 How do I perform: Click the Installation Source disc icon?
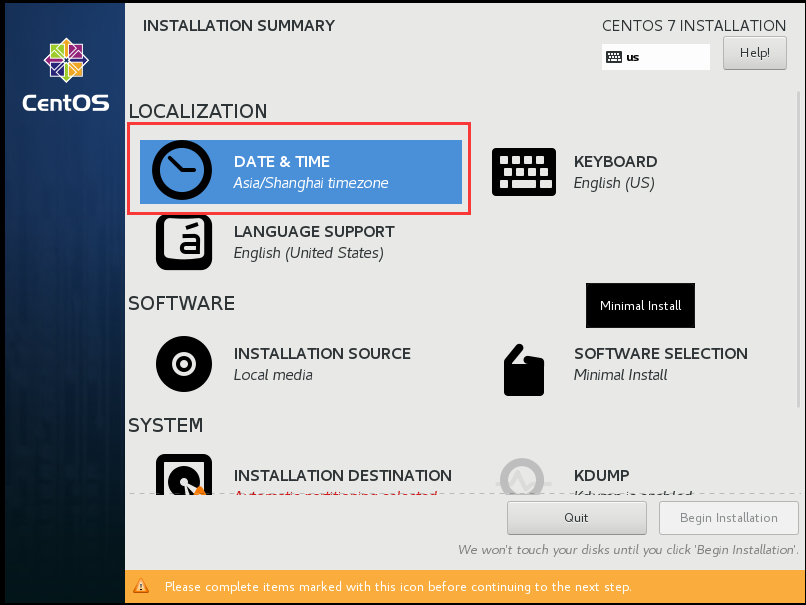(x=184, y=364)
